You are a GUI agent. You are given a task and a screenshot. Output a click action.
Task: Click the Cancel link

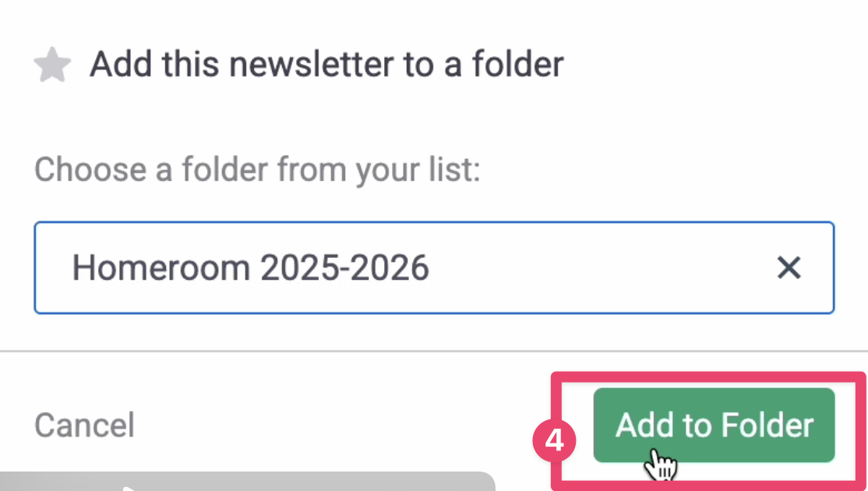click(x=84, y=426)
